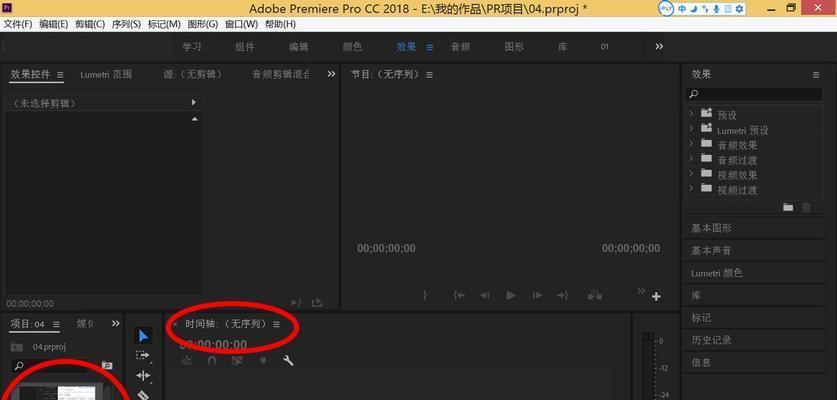Toggle Snap magnet in timeline
This screenshot has height=400, width=837.
tap(212, 361)
